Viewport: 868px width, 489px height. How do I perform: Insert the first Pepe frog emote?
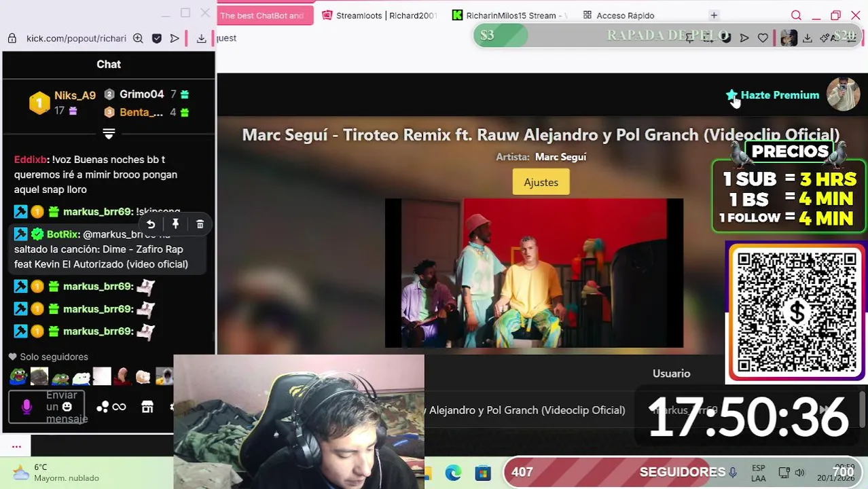pyautogui.click(x=18, y=376)
